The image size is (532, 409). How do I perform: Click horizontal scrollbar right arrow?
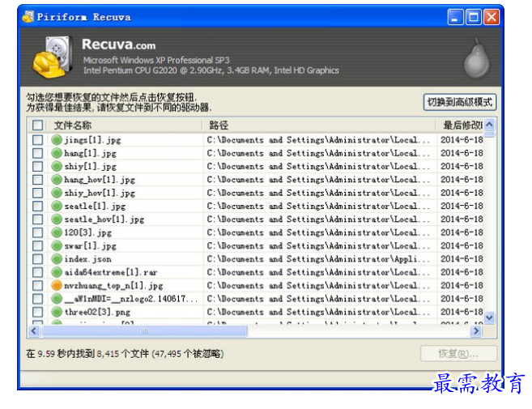pos(476,331)
